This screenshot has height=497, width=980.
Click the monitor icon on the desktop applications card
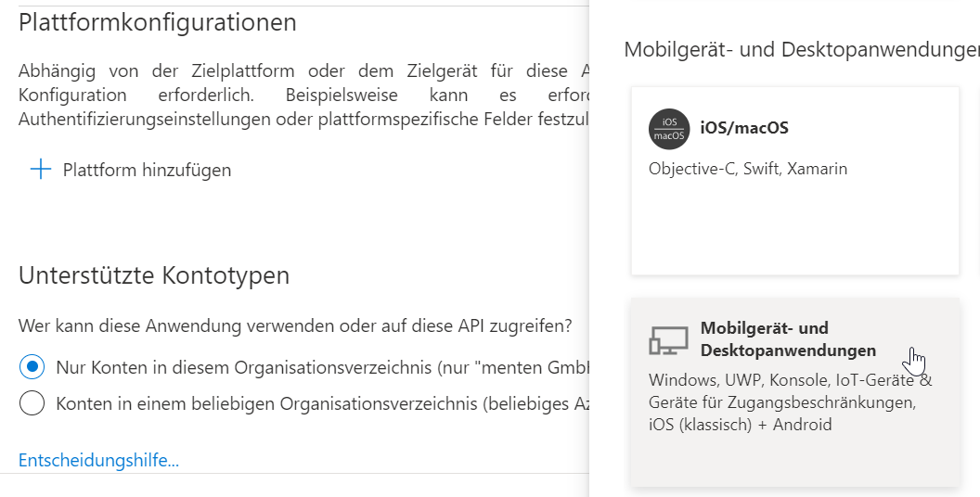click(x=668, y=340)
